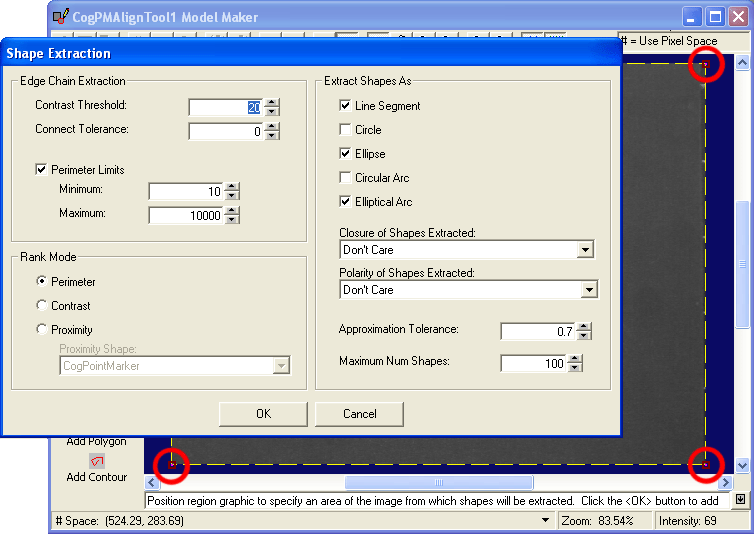This screenshot has height=534, width=754.
Task: Uncheck the Elliptical Arc option
Action: (x=345, y=202)
